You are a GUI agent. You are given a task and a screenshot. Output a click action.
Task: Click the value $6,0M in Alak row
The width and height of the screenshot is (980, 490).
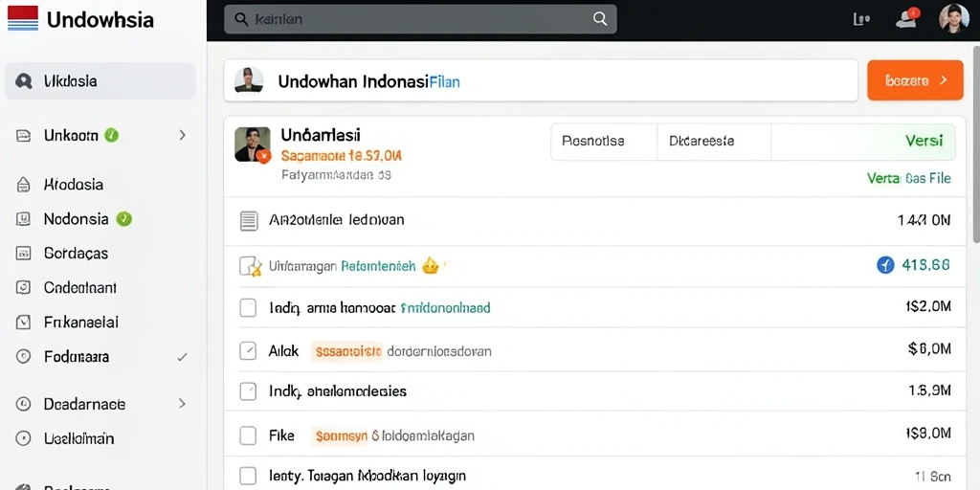pyautogui.click(x=930, y=349)
